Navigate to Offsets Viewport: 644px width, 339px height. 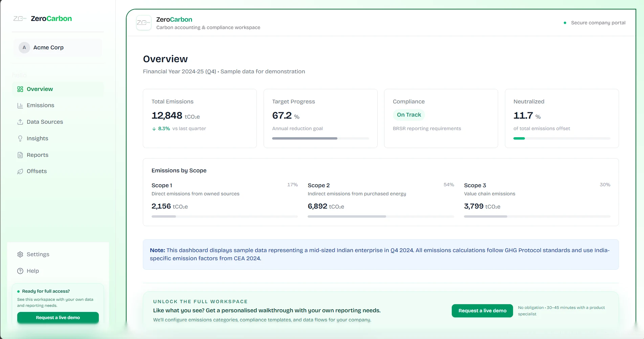coord(58,171)
